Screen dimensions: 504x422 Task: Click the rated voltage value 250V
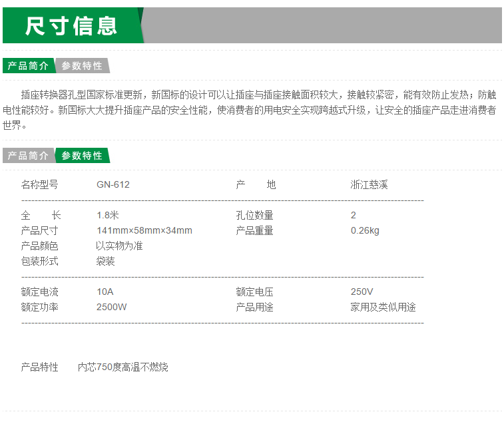coord(362,292)
